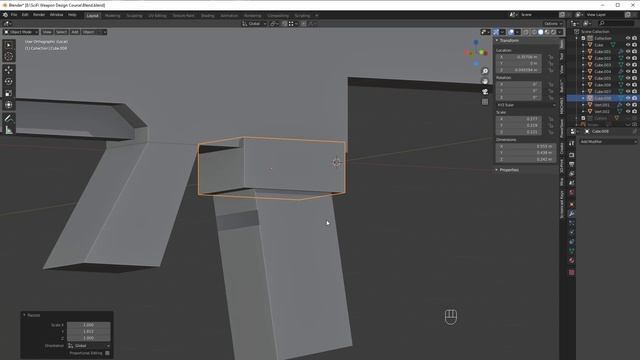Screen dimensions: 640x360
Task: Switch to the Modeling workspace tab
Action: (x=113, y=16)
